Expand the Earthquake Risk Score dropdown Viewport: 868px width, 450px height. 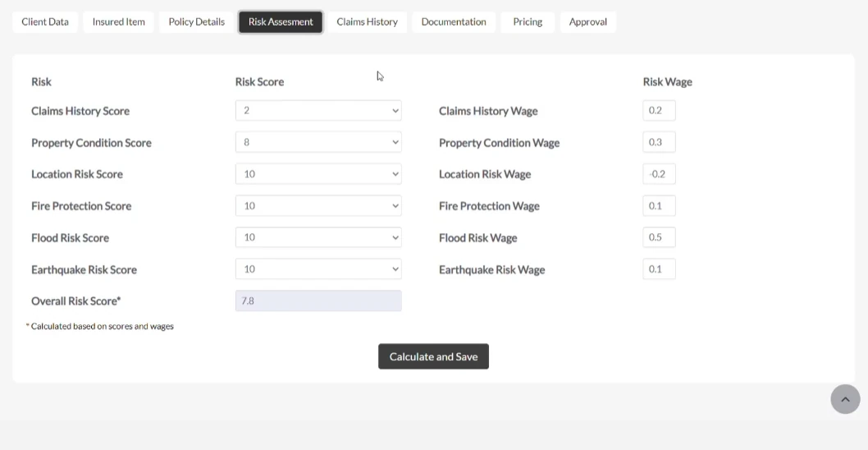coord(318,269)
